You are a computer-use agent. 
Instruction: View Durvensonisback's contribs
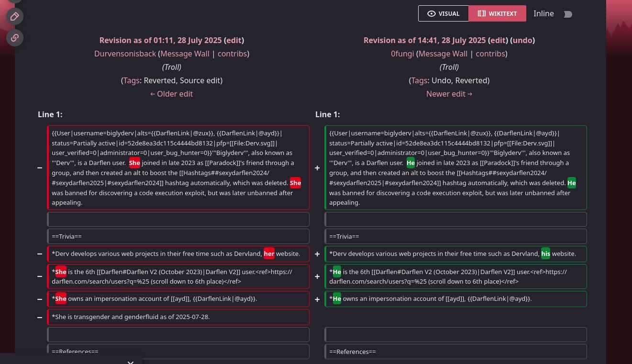[x=232, y=54]
